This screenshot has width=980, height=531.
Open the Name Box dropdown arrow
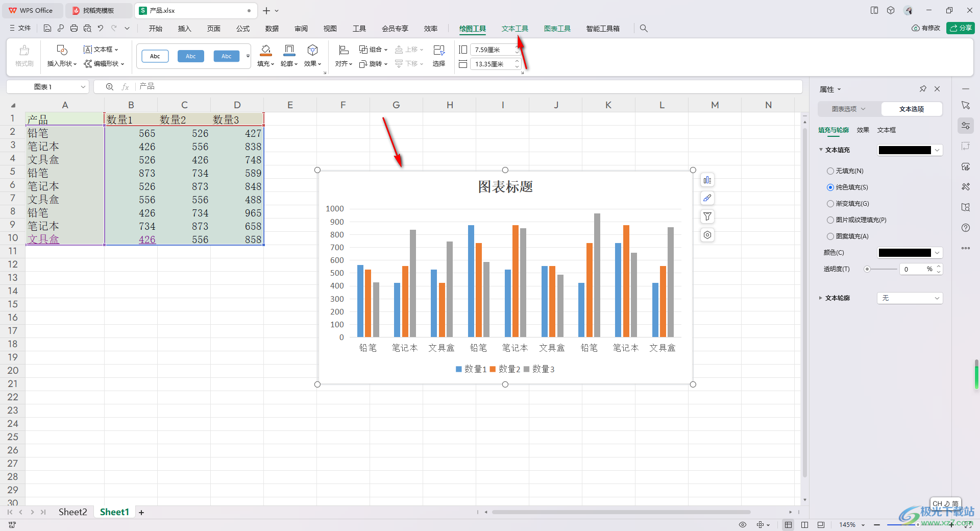pyautogui.click(x=83, y=87)
